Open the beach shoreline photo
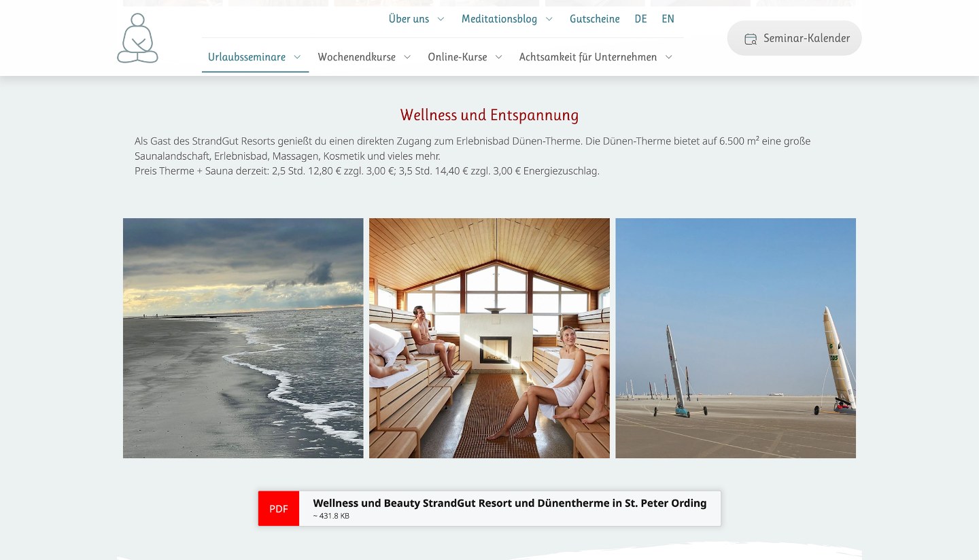Viewport: 979px width, 560px height. click(243, 338)
